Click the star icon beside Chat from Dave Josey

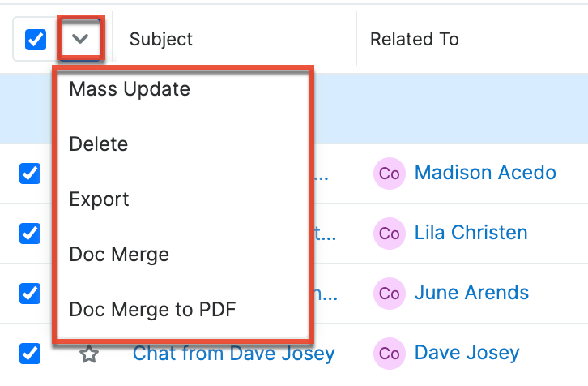89,354
